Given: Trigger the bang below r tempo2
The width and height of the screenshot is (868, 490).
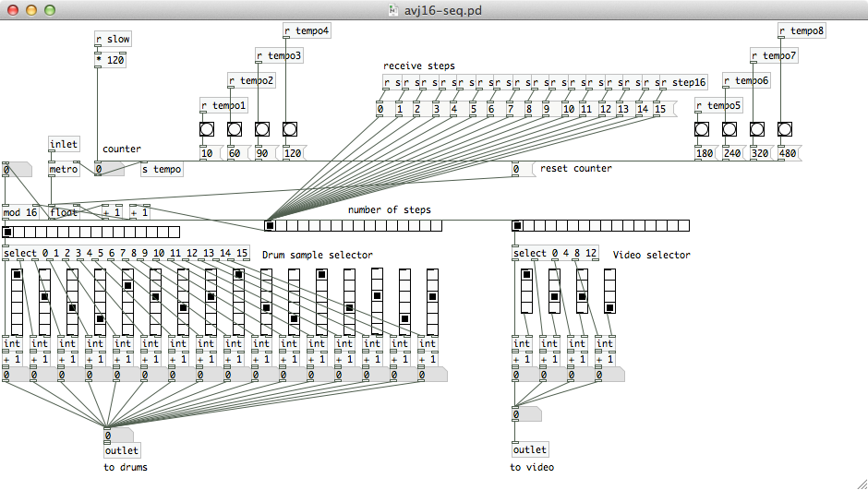Looking at the screenshot, I should 235,128.
